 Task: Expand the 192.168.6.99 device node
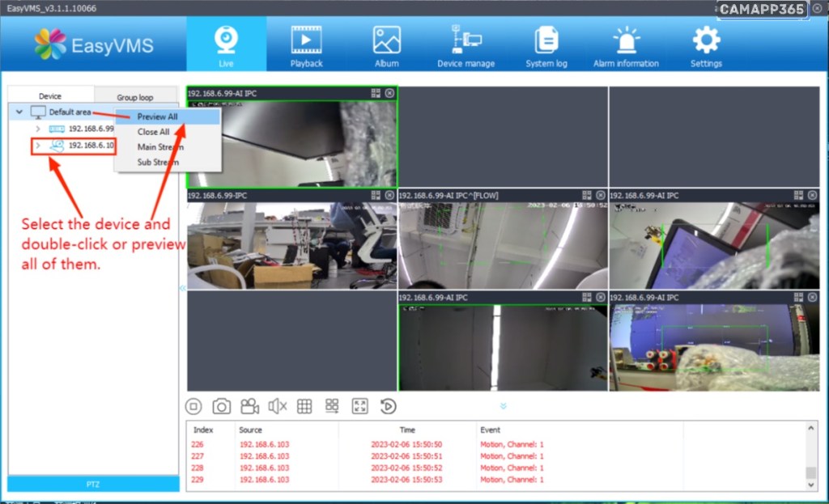click(37, 129)
